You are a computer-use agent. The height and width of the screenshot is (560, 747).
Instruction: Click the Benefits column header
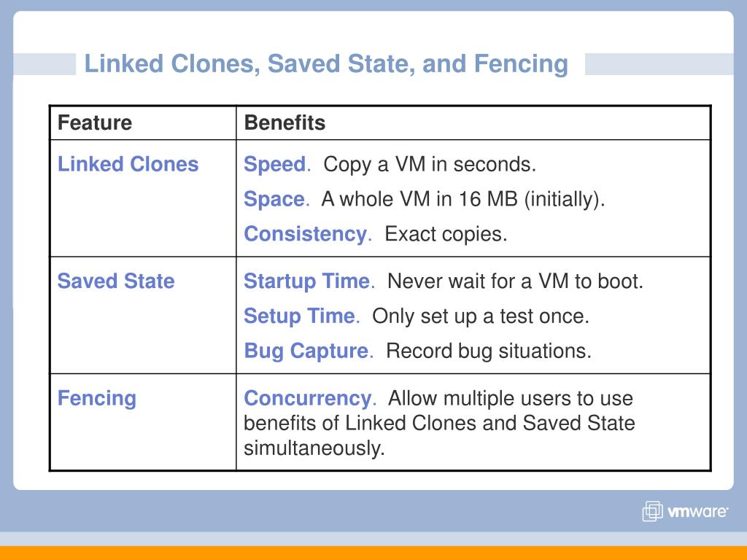pos(285,122)
